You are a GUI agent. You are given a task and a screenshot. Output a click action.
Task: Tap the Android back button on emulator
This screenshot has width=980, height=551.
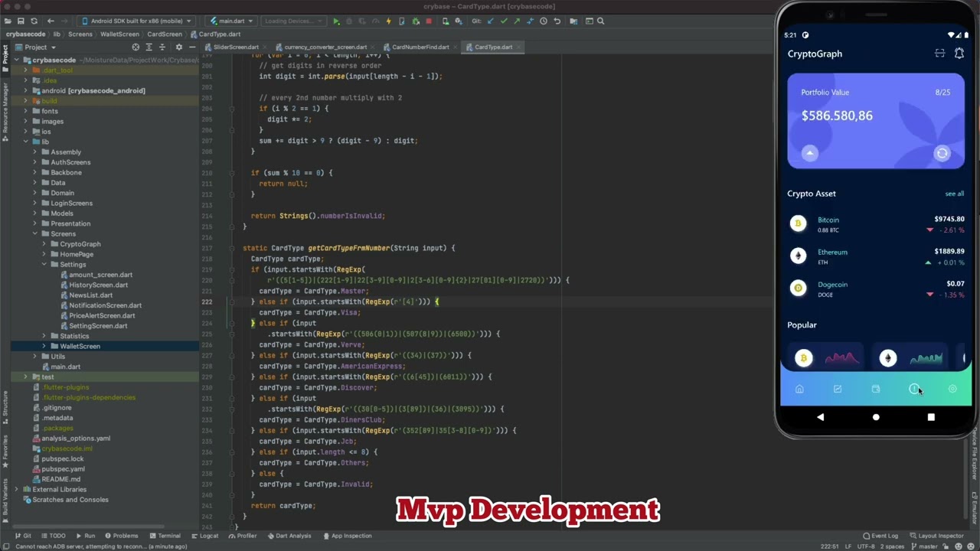pos(821,417)
